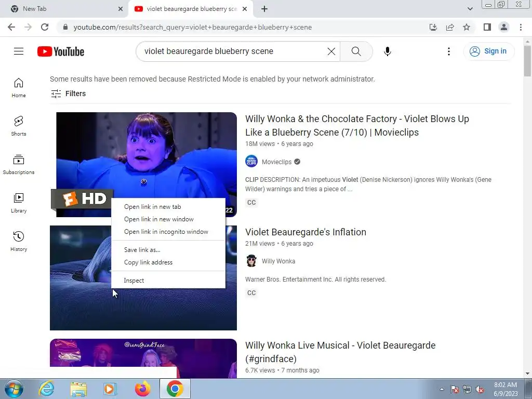532x399 pixels.
Task: View site lock info in address bar
Action: (x=65, y=27)
